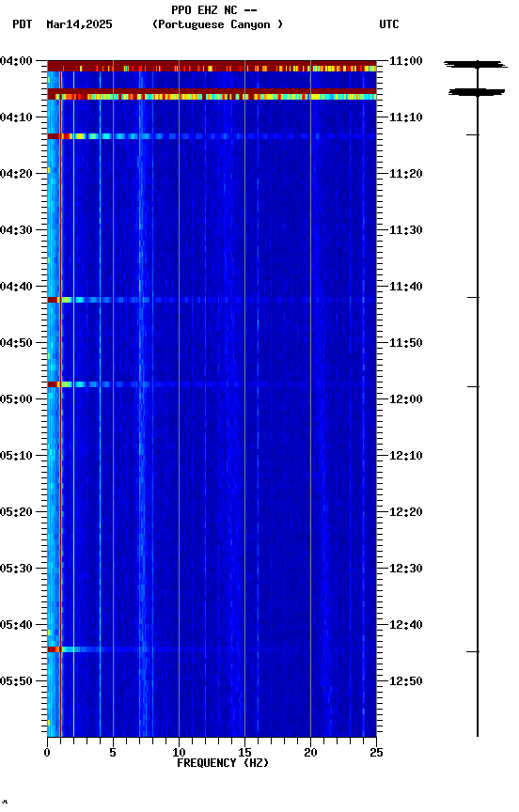Click the 04:40 PDT time label
This screenshot has width=519, height=812.
[16, 287]
